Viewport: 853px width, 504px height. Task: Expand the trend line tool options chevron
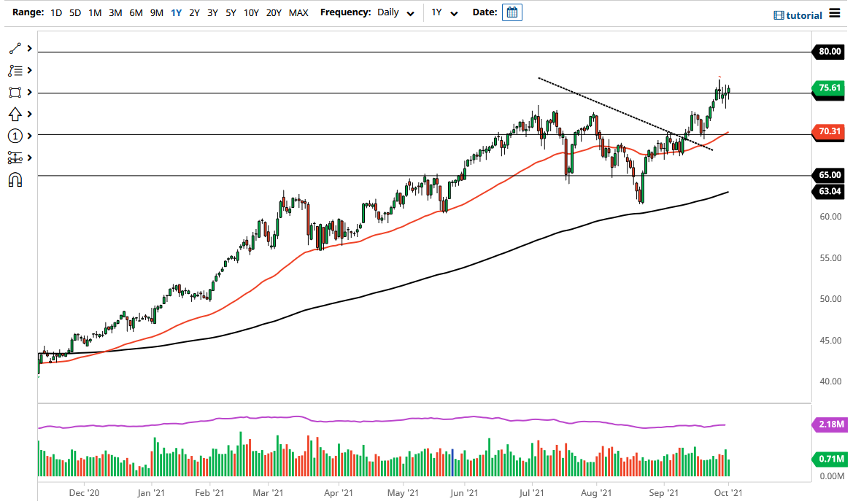point(30,48)
